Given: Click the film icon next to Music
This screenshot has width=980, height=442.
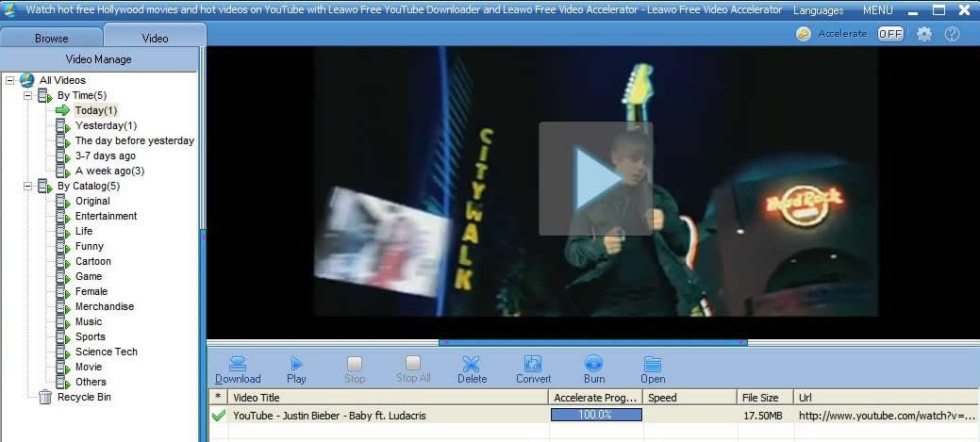Looking at the screenshot, I should [x=63, y=322].
